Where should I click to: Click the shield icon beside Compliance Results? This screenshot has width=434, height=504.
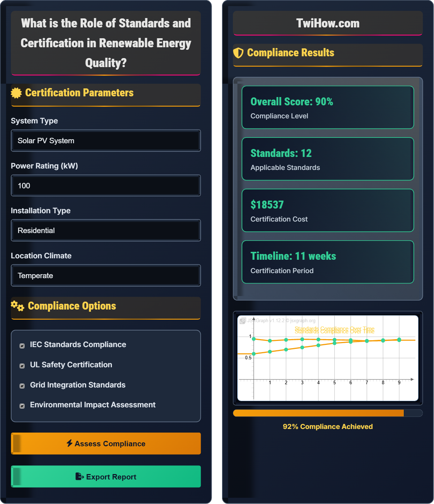click(238, 53)
